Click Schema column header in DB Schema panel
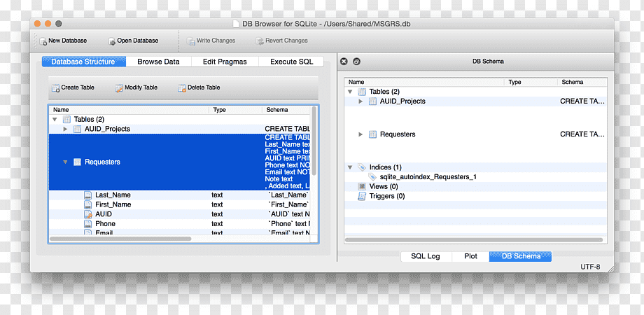This screenshot has height=315, width=644. (582, 82)
